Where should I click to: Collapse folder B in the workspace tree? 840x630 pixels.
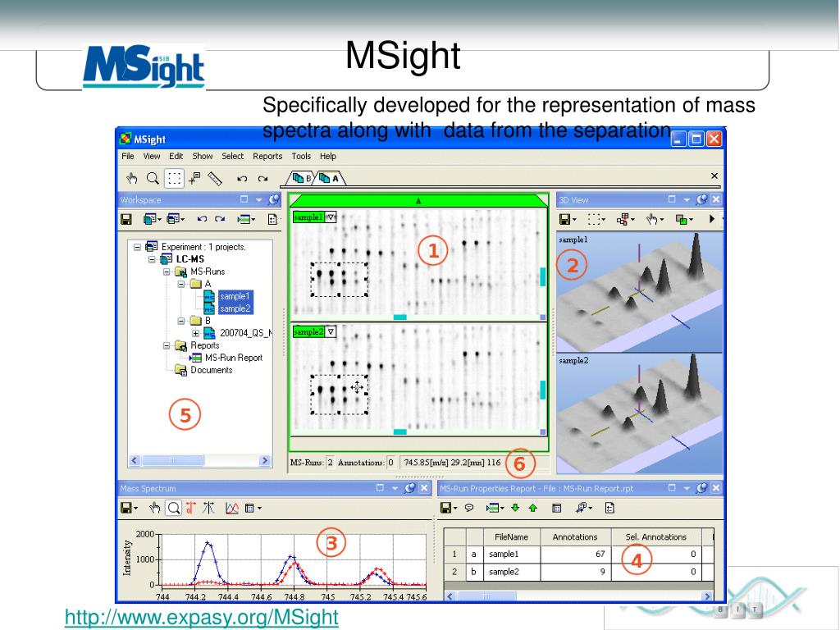point(181,321)
